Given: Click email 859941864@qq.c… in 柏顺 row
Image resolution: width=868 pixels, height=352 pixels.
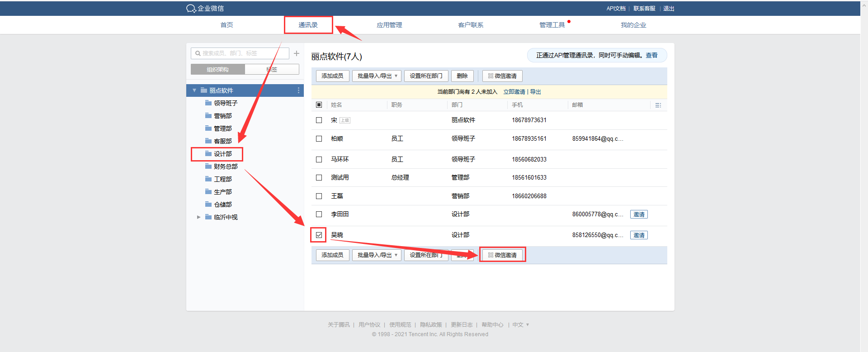Looking at the screenshot, I should (598, 139).
